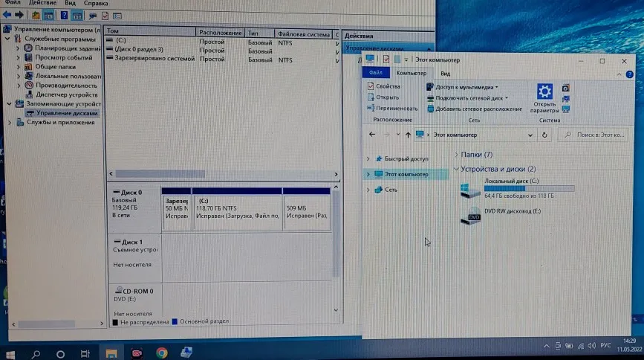Click the Открыть параметры gear icon
The width and height of the screenshot is (644, 360).
coord(544,91)
